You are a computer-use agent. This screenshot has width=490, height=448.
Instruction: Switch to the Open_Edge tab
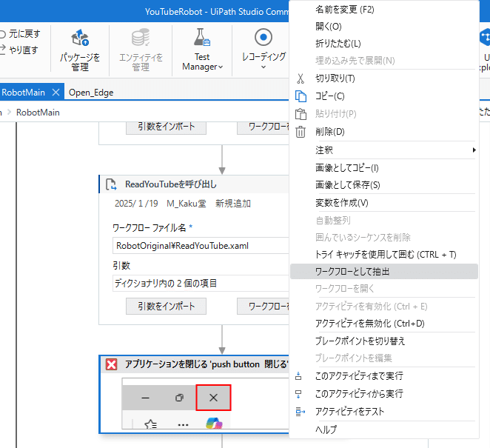91,93
